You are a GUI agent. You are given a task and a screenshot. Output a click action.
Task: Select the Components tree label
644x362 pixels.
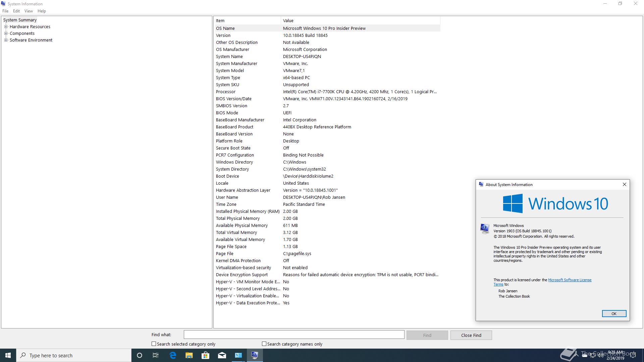[22, 34]
